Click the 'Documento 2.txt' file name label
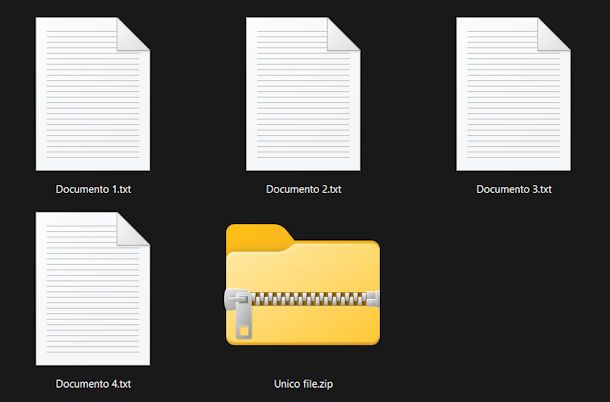The width and height of the screenshot is (610, 402). (x=303, y=189)
